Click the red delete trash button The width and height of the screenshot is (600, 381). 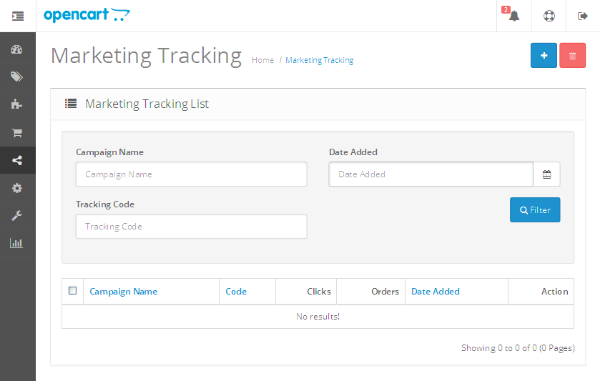tap(572, 55)
